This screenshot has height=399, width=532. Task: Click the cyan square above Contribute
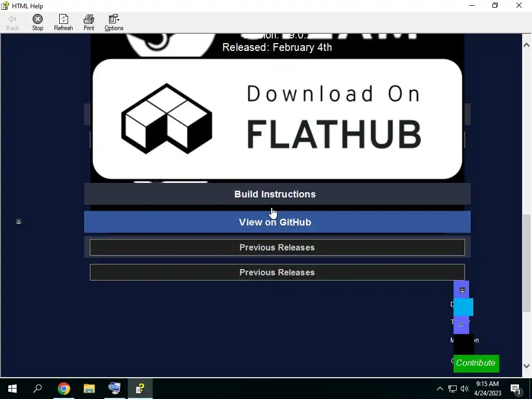[x=463, y=307]
